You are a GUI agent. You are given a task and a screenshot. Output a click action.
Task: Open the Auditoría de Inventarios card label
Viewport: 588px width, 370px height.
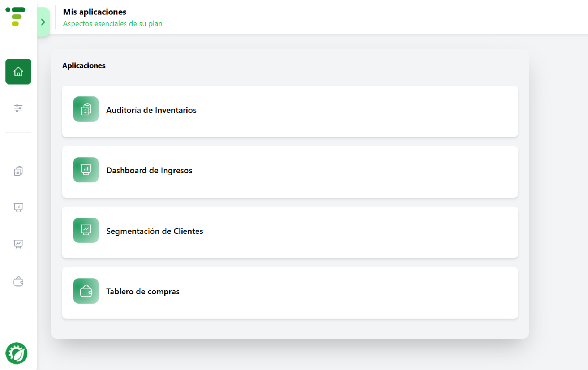click(x=151, y=110)
